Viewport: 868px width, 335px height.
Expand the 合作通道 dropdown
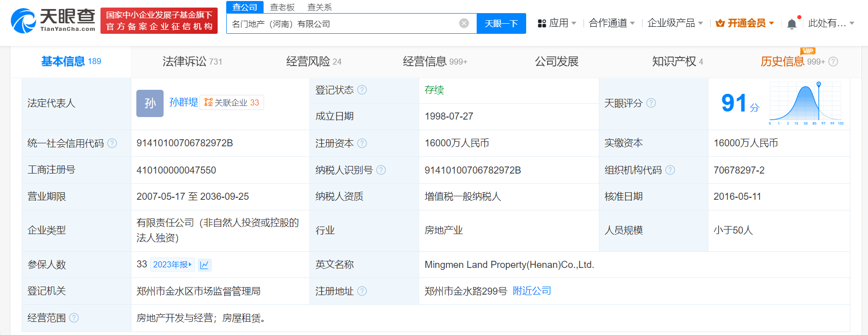(x=632, y=23)
